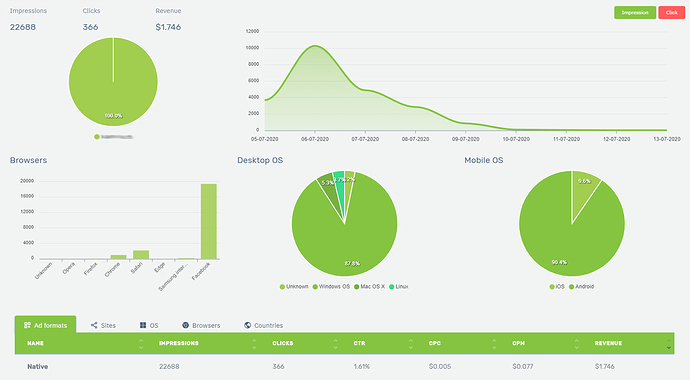Click the Facebook bar in Browsers chart

point(209,221)
